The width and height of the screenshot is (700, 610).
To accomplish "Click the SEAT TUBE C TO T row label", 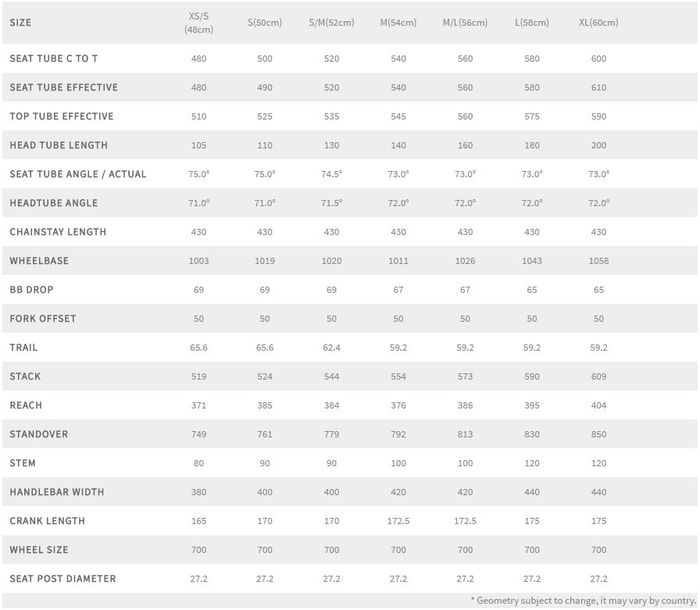I will pos(54,59).
